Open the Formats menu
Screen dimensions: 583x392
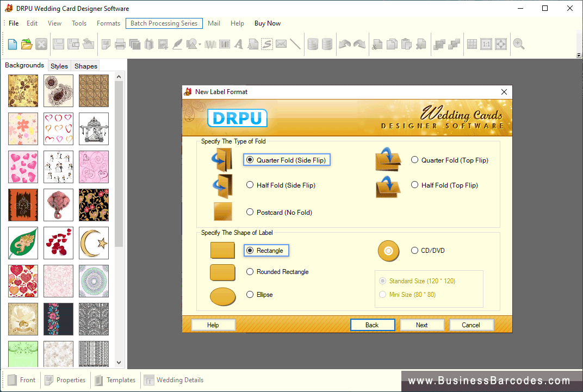(109, 23)
